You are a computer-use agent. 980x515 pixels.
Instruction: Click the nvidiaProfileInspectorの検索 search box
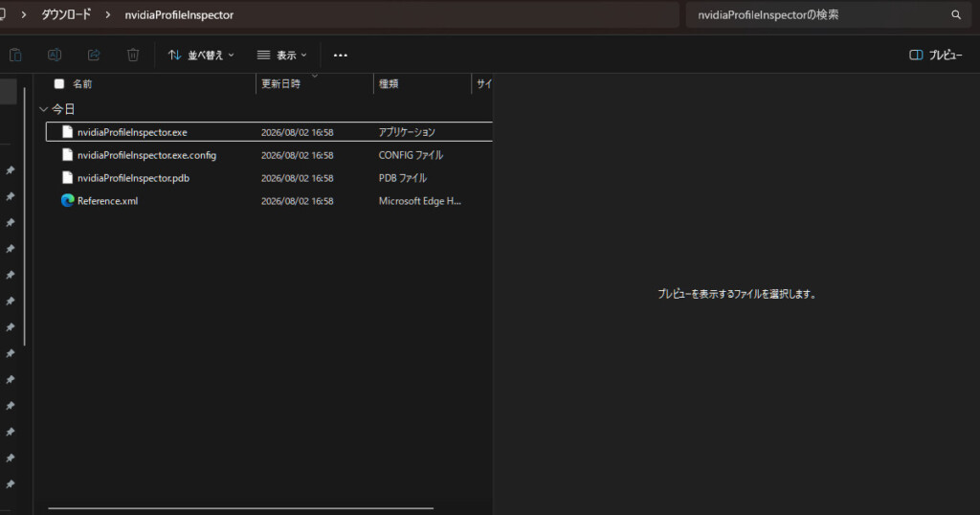coord(828,14)
